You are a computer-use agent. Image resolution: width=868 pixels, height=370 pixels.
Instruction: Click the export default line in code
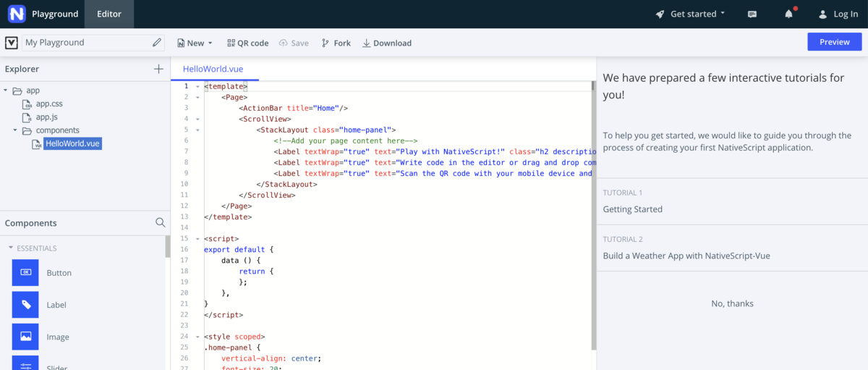[x=239, y=249]
